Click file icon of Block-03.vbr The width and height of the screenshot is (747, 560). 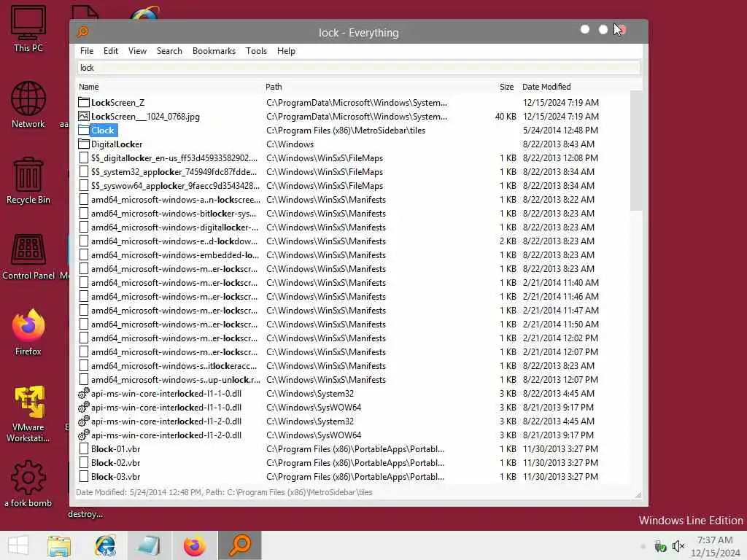(x=84, y=476)
